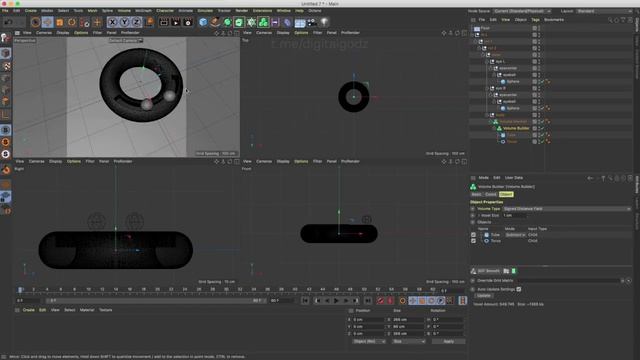
Task: Activate the Scale tool in toolbar
Action: (60, 22)
